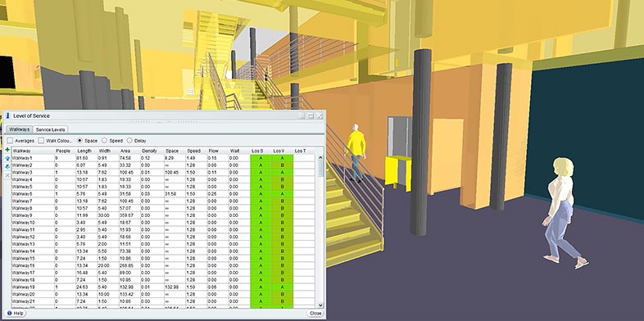Maximize the Level of Service window
The image size is (644, 321).
pos(311,116)
